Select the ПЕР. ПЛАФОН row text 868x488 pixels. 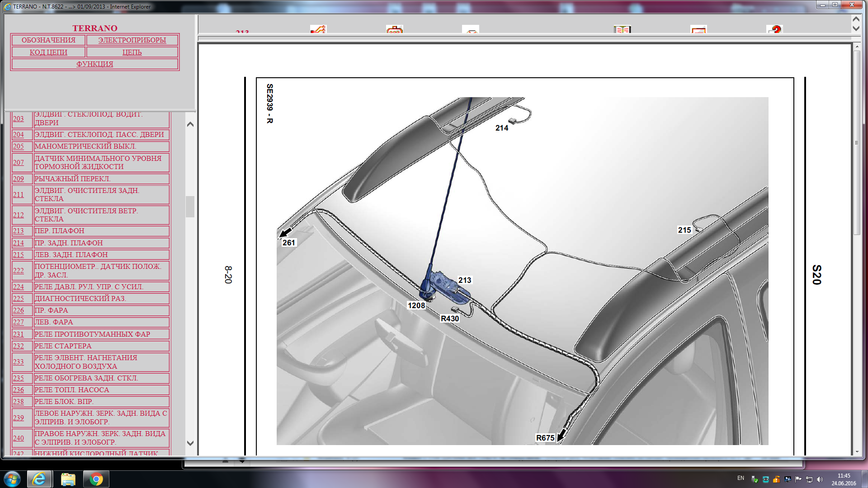(x=60, y=231)
